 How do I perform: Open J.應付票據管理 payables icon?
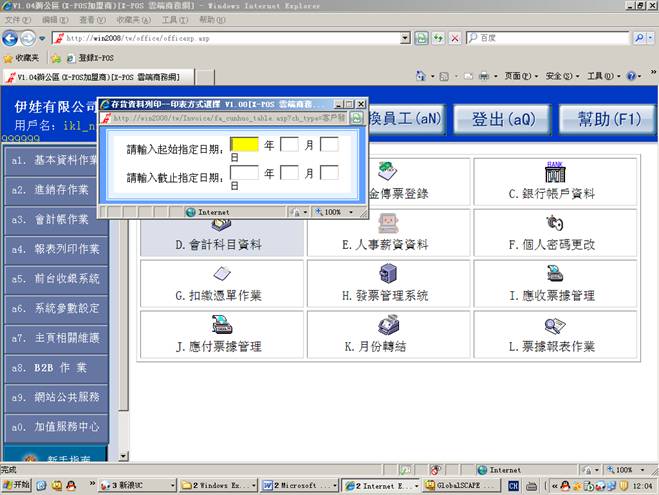click(x=221, y=325)
